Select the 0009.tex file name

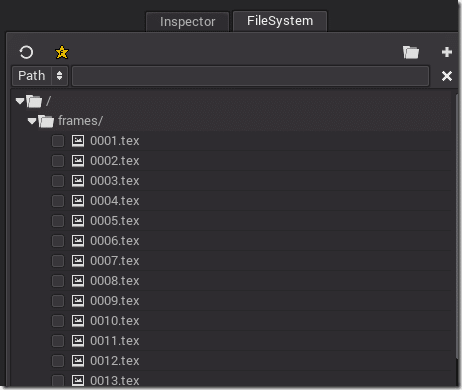pos(115,301)
